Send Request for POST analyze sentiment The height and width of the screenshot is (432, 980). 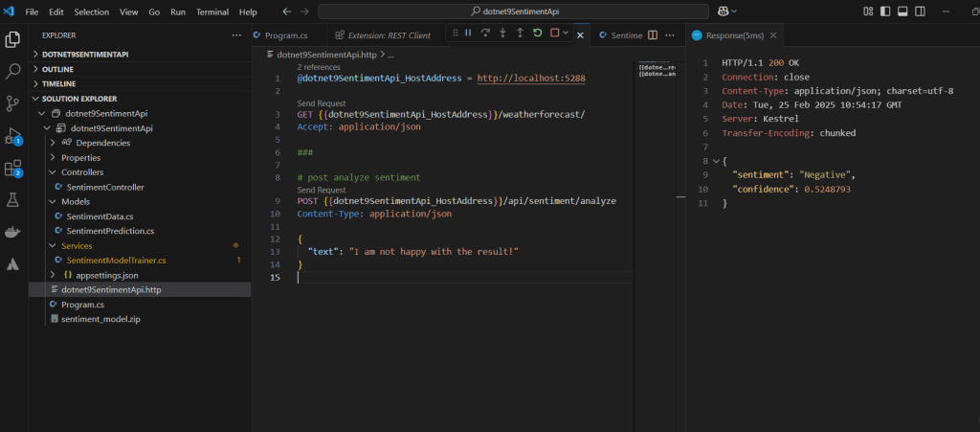coord(322,190)
